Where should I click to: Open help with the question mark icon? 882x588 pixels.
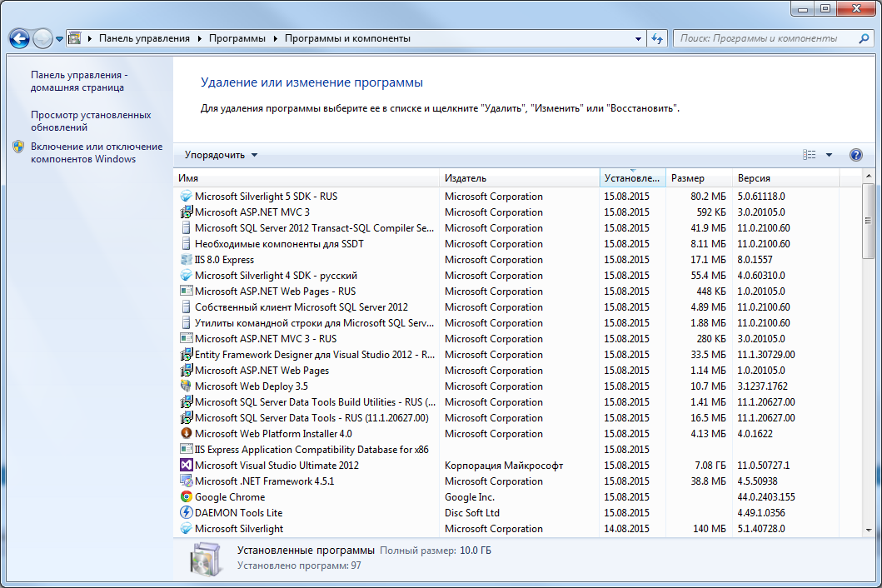click(x=855, y=155)
